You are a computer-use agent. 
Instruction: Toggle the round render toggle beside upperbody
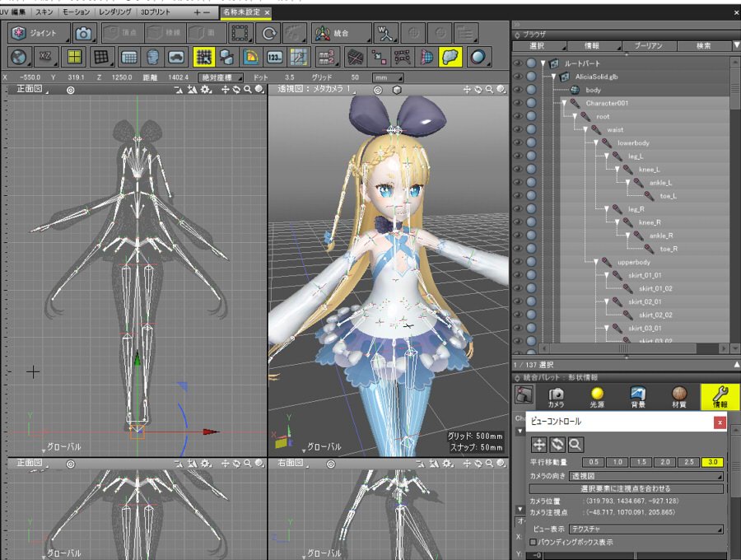[x=531, y=261]
